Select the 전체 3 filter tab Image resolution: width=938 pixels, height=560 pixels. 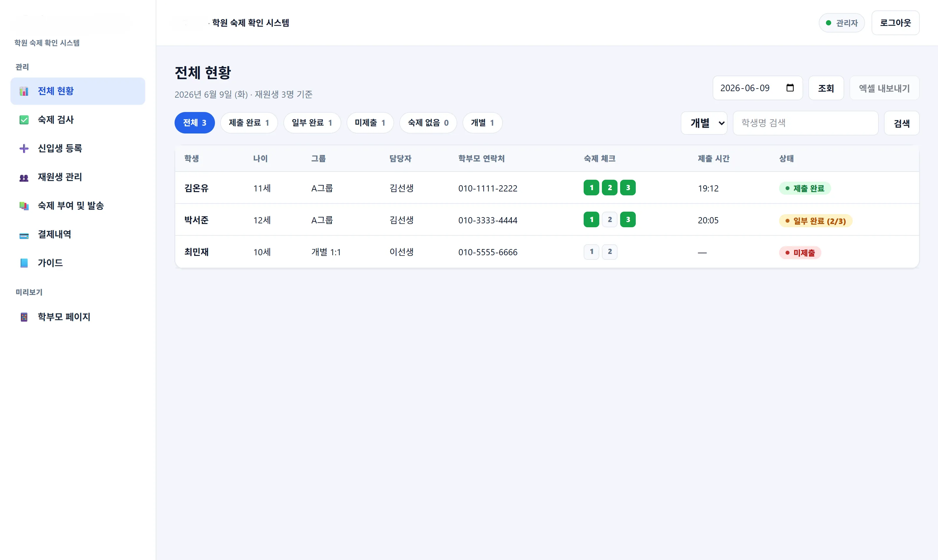194,123
